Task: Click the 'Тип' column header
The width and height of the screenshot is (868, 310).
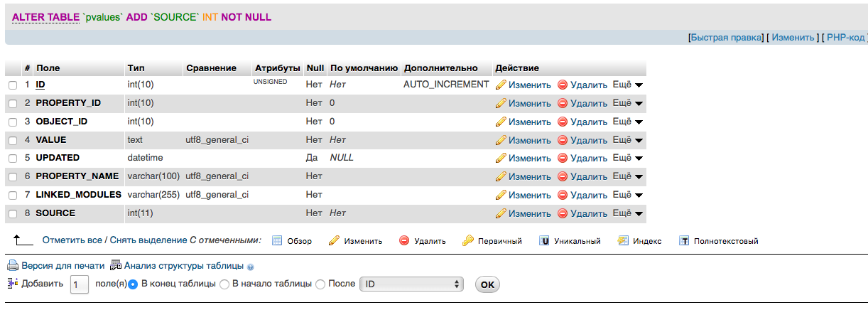Action: point(136,68)
